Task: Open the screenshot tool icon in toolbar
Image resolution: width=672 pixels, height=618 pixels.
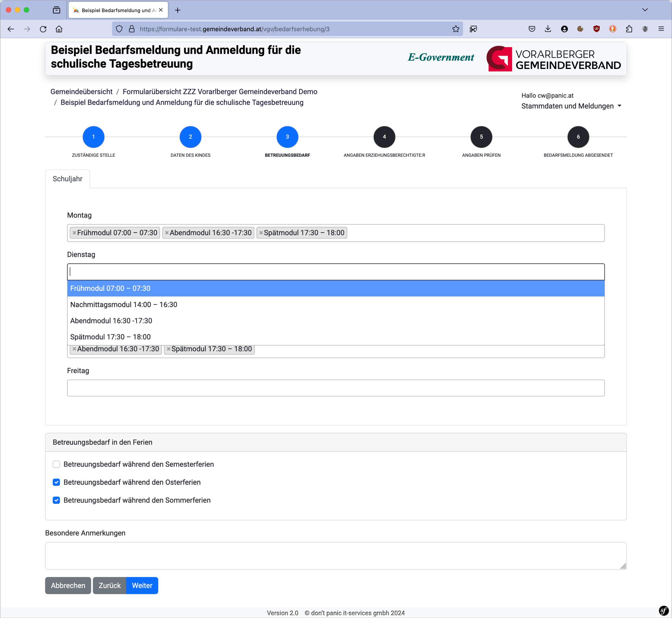Action: pos(473,29)
